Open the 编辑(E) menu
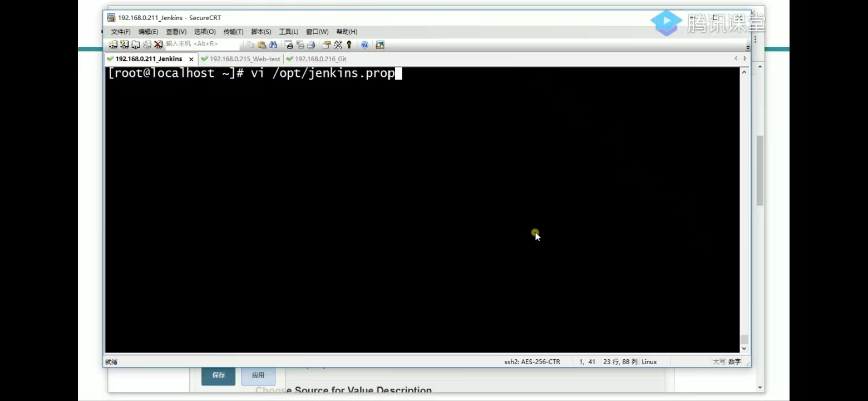This screenshot has width=868, height=401. pos(148,32)
